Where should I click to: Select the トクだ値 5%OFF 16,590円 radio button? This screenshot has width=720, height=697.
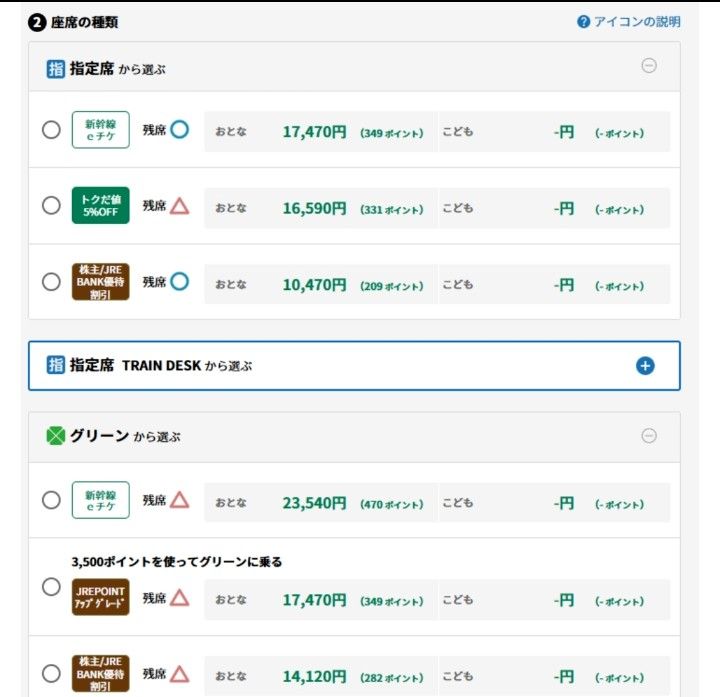(51, 205)
